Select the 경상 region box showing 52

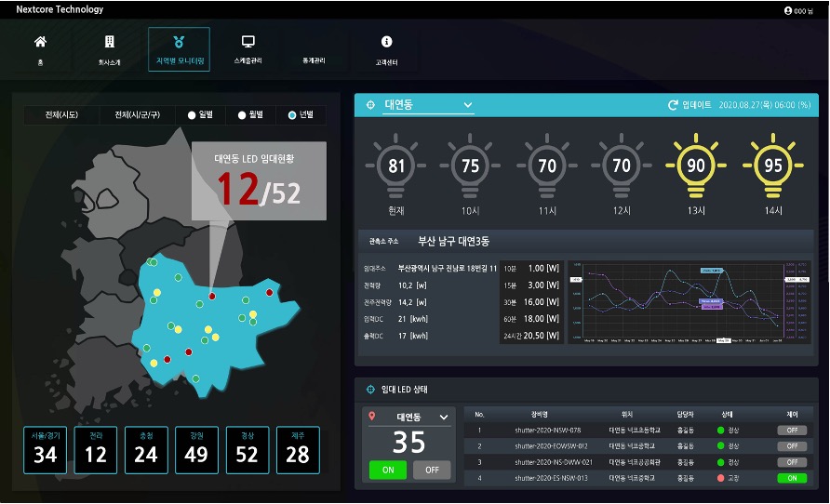248,450
